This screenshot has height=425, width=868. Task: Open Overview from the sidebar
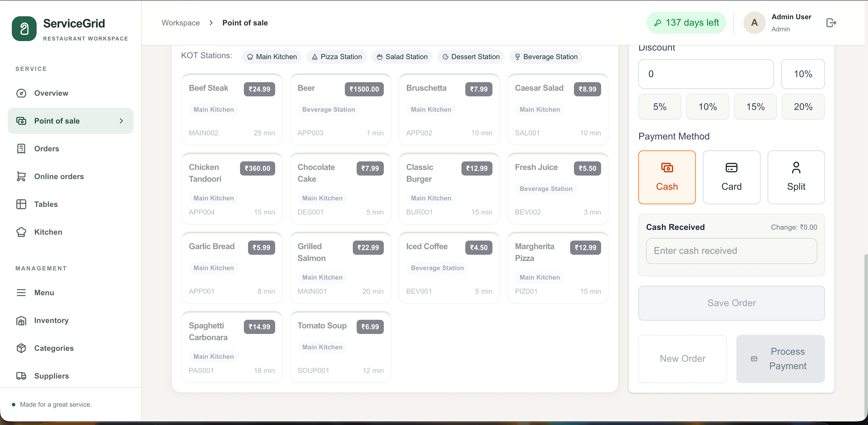coord(70,93)
